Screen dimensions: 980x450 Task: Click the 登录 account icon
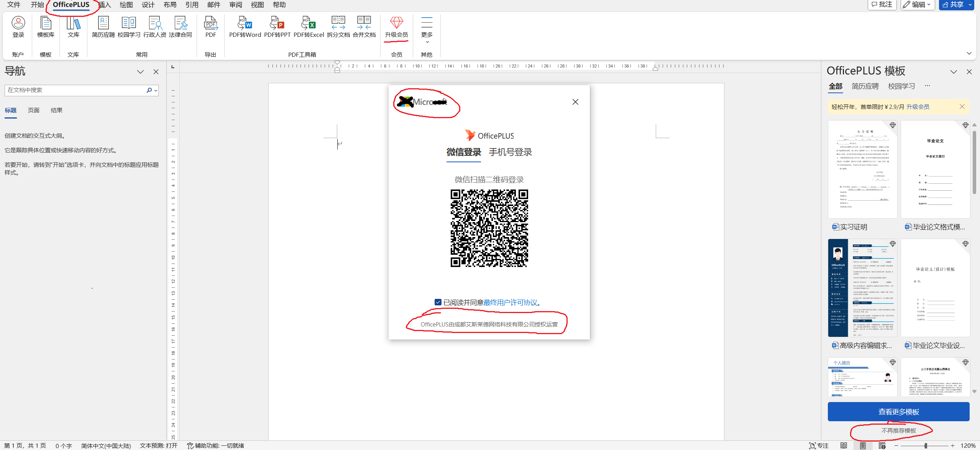[18, 23]
